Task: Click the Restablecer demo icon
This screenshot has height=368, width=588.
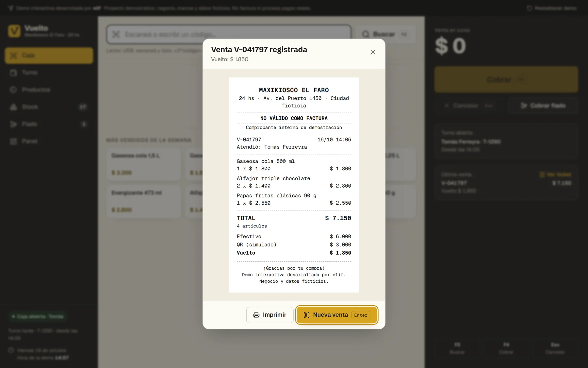Action: tap(530, 8)
